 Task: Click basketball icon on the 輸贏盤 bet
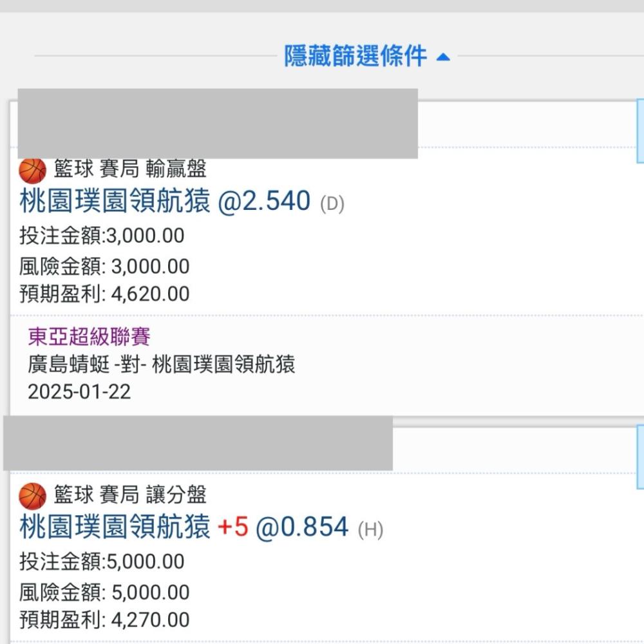pos(32,171)
